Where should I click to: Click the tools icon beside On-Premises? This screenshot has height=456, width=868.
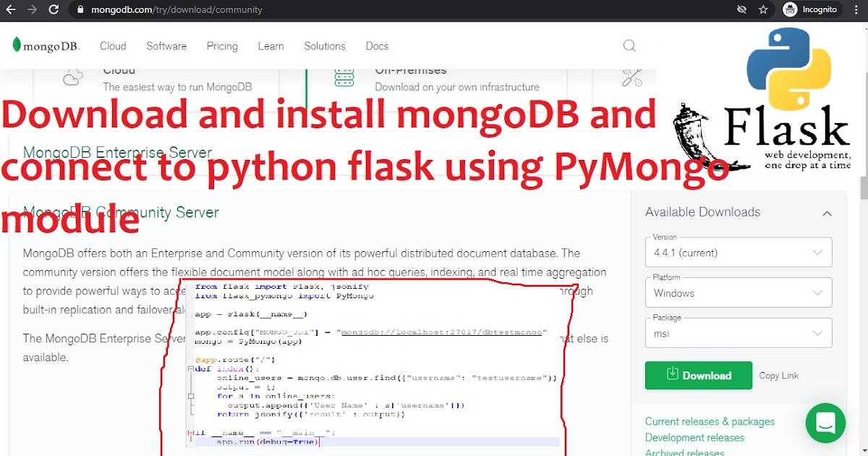(x=631, y=77)
